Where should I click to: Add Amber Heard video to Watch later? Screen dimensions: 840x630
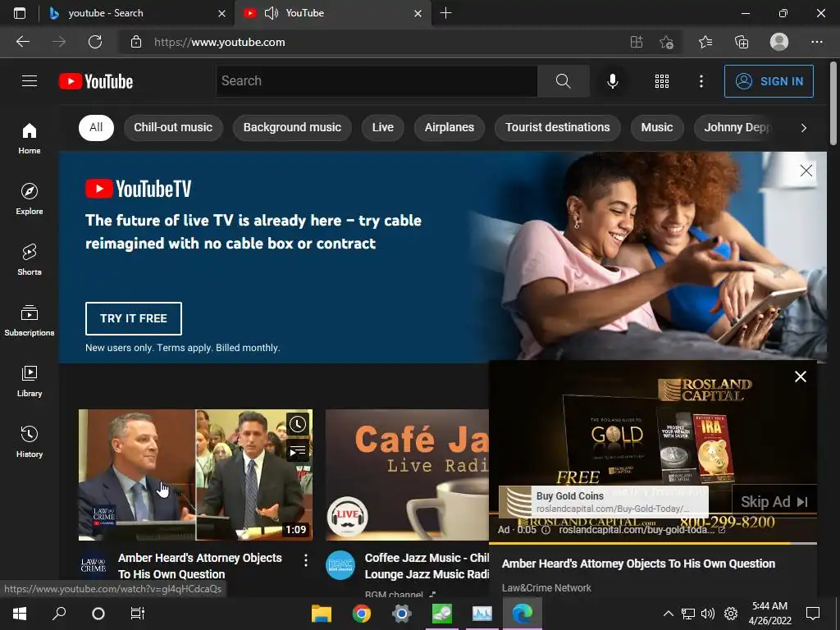coord(298,424)
